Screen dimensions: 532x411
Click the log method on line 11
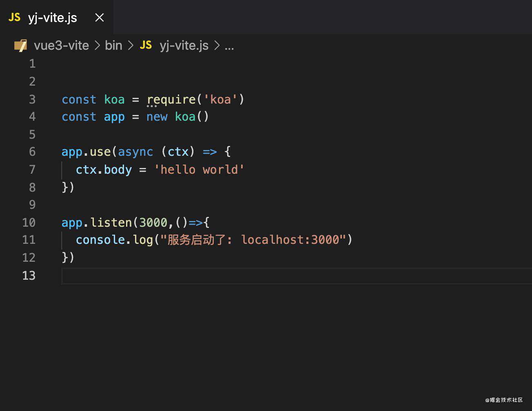pos(143,240)
